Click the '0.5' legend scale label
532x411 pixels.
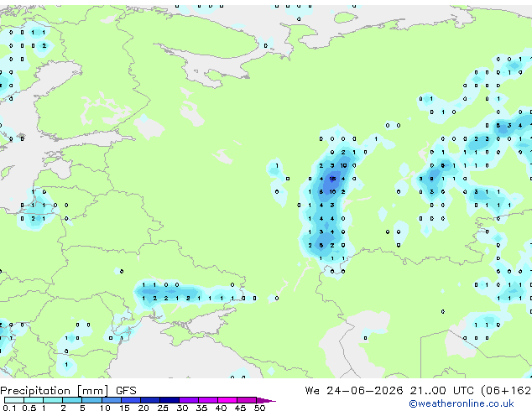point(29,408)
